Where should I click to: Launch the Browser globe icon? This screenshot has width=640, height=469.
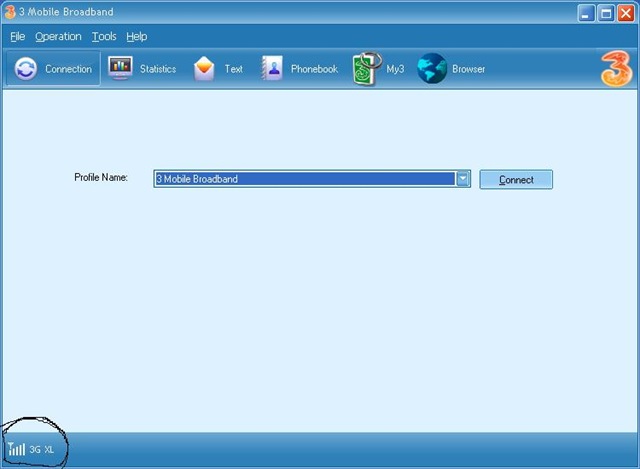click(x=432, y=69)
